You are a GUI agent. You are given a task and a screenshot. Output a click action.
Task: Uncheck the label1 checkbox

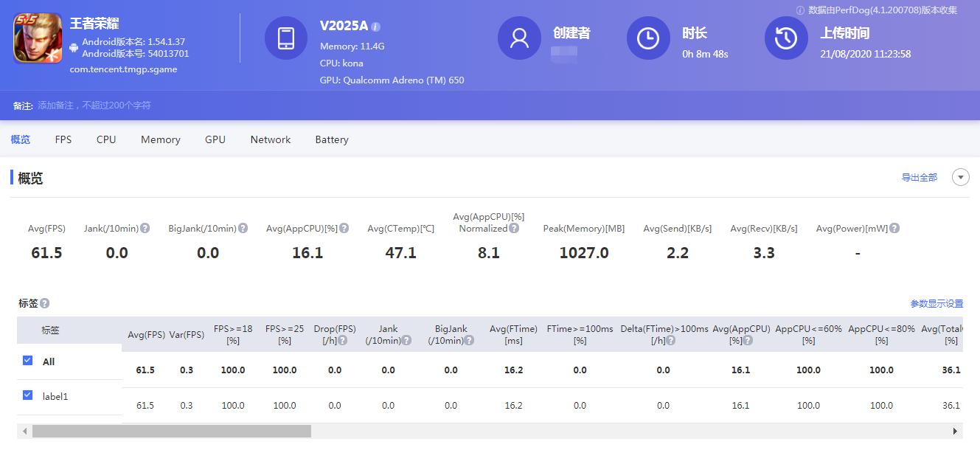(27, 396)
